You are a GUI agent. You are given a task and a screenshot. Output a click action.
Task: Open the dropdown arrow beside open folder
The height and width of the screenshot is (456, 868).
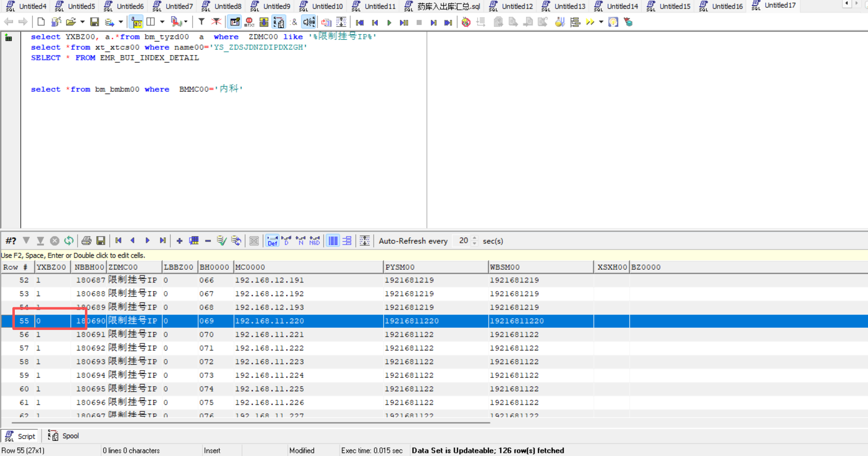tap(82, 22)
